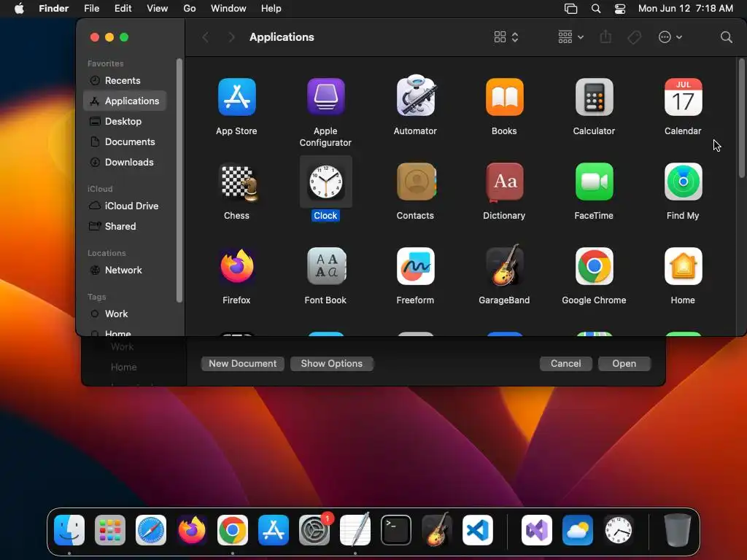747x560 pixels.
Task: Open the Go menu
Action: coord(190,9)
